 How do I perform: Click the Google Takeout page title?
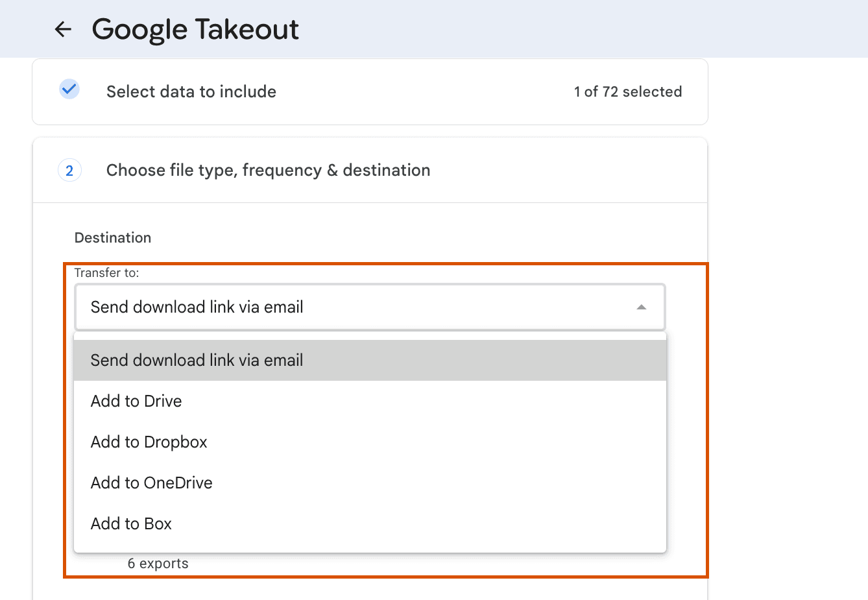[195, 30]
